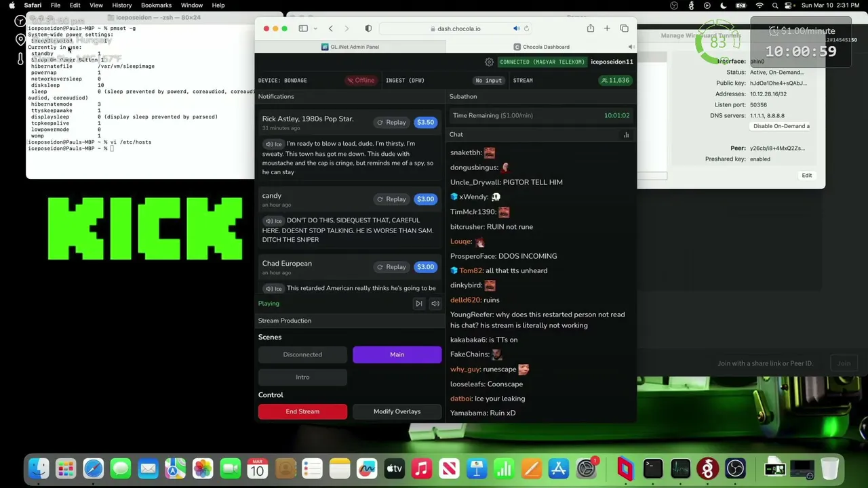
Task: Open the Apple menu
Action: point(12,5)
